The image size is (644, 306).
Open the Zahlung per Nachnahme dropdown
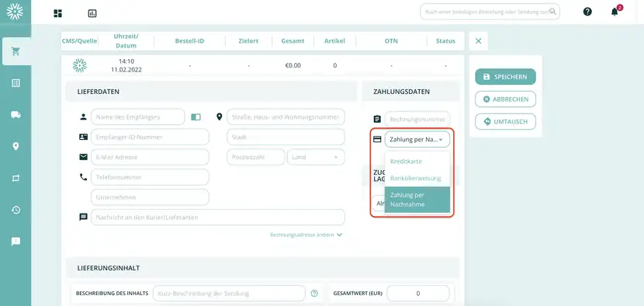click(417, 140)
